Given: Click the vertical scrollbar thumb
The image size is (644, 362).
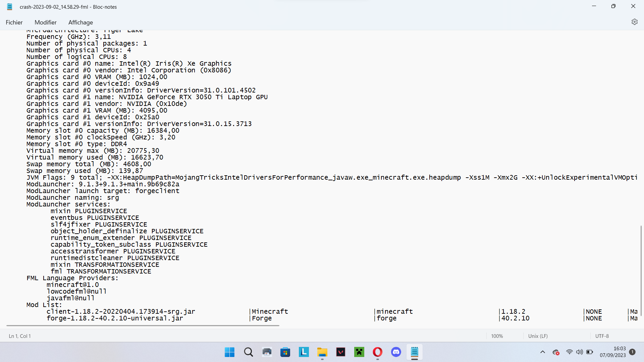Looking at the screenshot, I should pyautogui.click(x=641, y=270).
